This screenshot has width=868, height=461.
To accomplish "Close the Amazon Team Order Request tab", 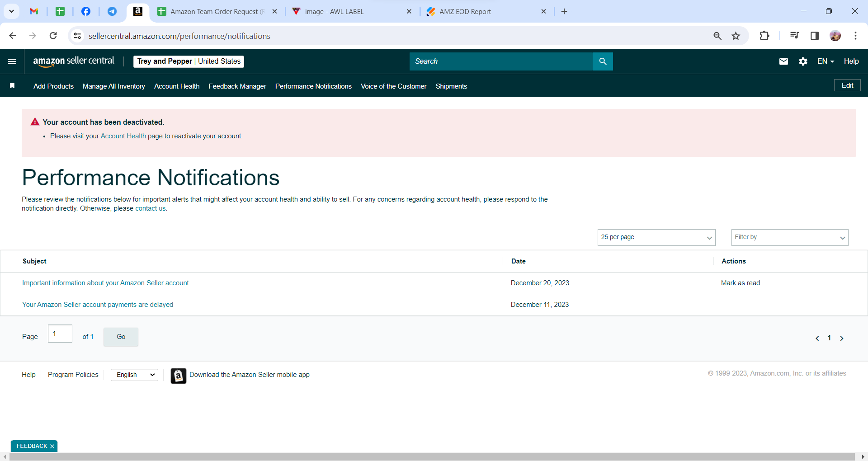I will [x=274, y=11].
